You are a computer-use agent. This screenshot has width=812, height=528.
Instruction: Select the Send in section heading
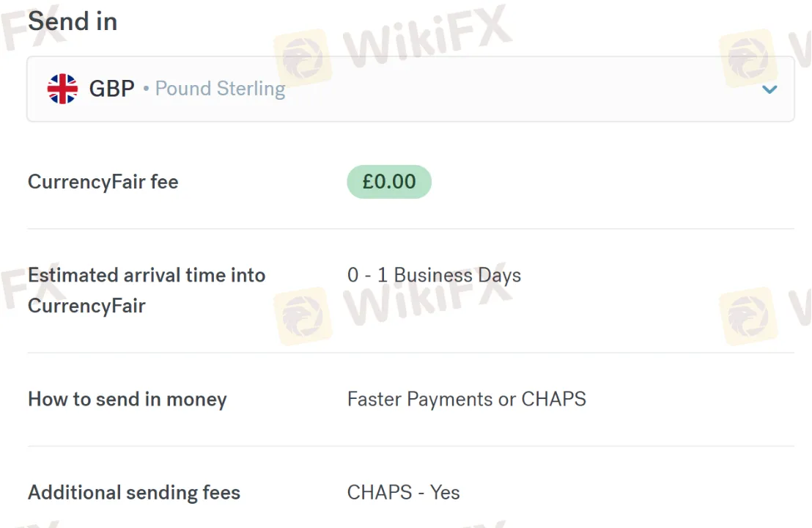pyautogui.click(x=73, y=21)
